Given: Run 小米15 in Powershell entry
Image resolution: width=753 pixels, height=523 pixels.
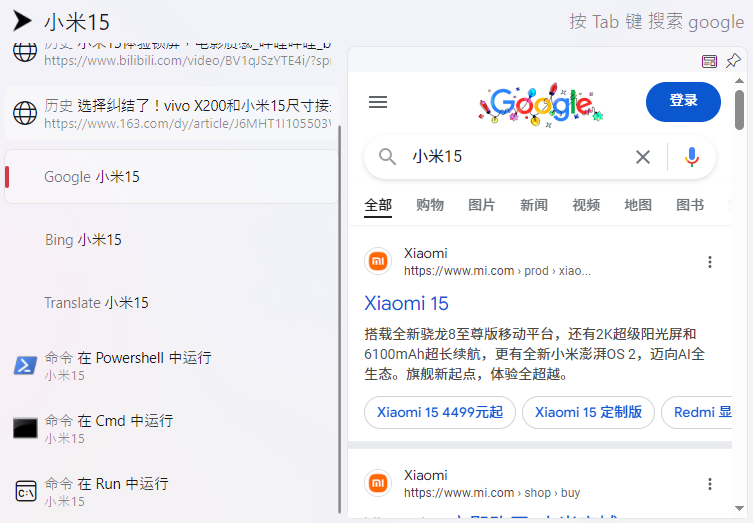Looking at the screenshot, I should [x=171, y=365].
